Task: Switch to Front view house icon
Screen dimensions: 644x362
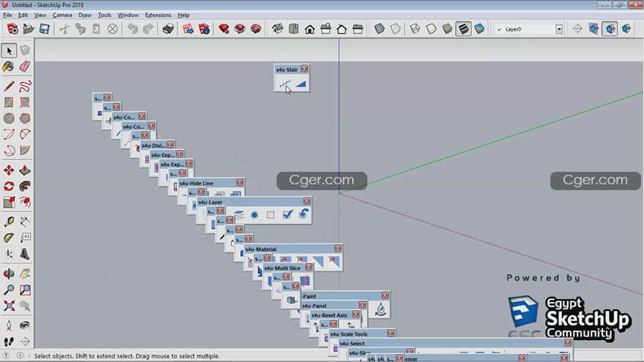Action: tap(310, 29)
